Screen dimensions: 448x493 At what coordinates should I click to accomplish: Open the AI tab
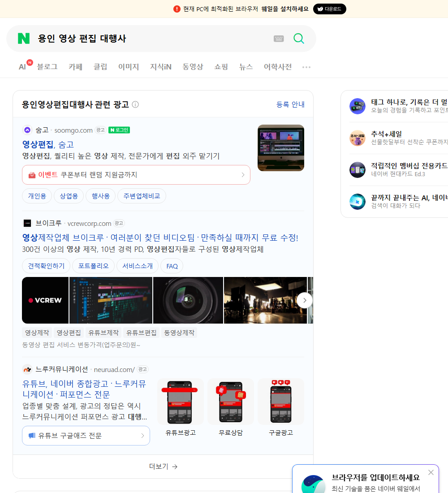click(22, 67)
